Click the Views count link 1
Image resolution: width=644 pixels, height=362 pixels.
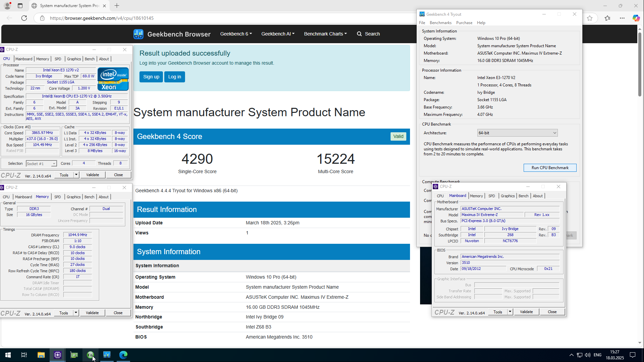click(x=247, y=233)
